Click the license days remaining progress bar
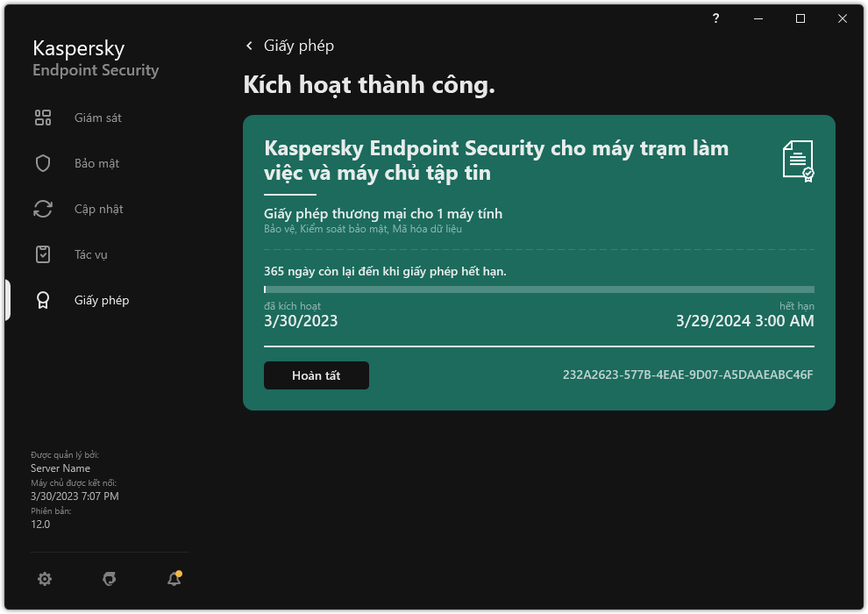The image size is (868, 614). tap(538, 289)
